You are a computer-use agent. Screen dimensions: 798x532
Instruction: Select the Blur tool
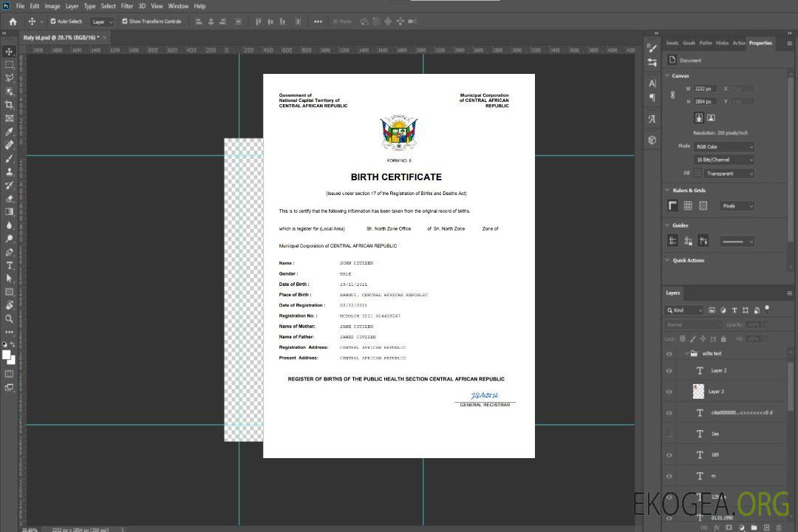(9, 225)
